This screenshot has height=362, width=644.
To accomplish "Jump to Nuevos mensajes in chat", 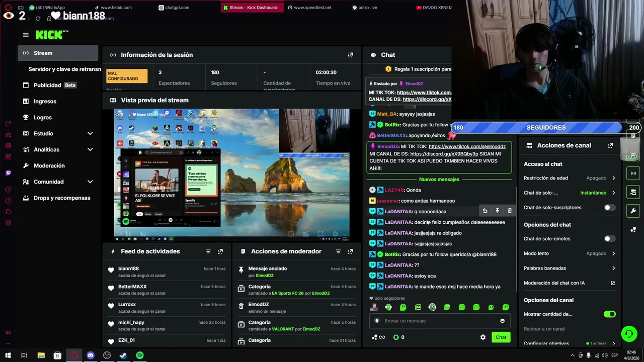I will pyautogui.click(x=439, y=179).
